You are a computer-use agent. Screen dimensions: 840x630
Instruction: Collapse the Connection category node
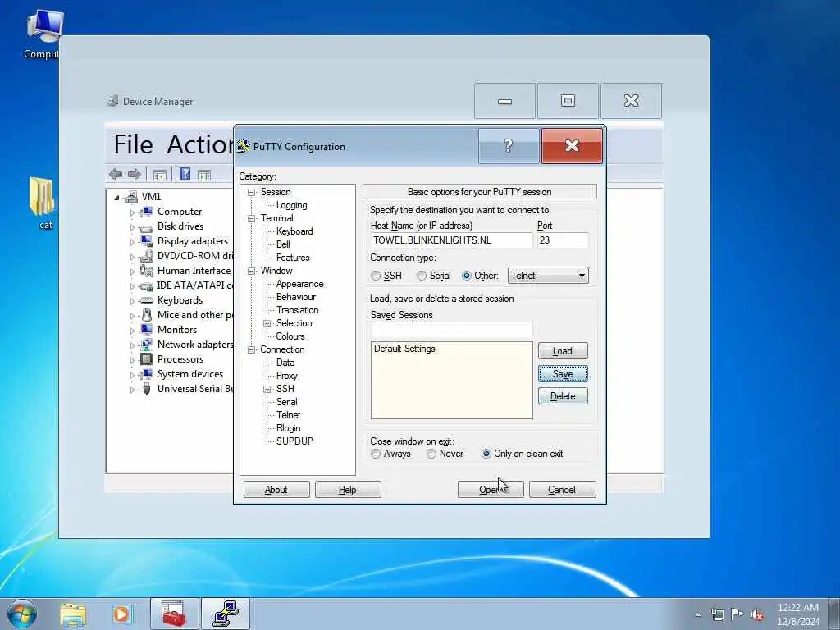coord(251,349)
